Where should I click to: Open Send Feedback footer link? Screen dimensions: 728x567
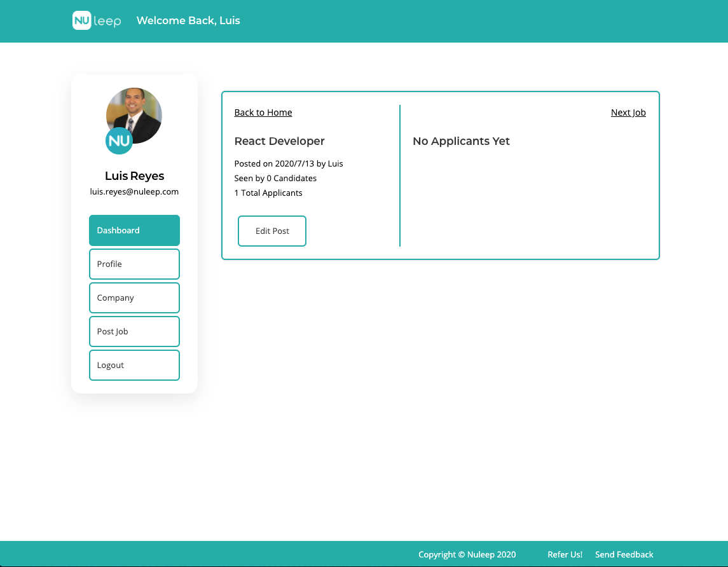pos(624,554)
